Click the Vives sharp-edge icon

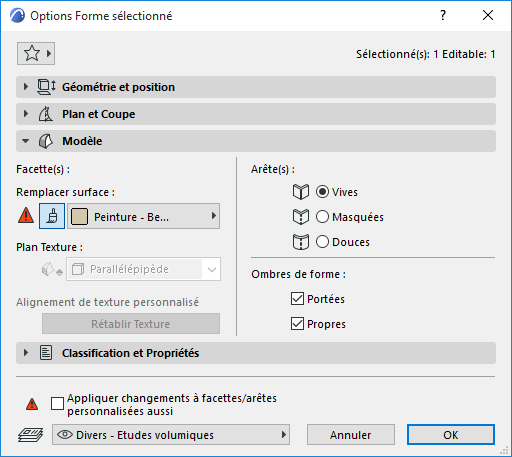[301, 192]
